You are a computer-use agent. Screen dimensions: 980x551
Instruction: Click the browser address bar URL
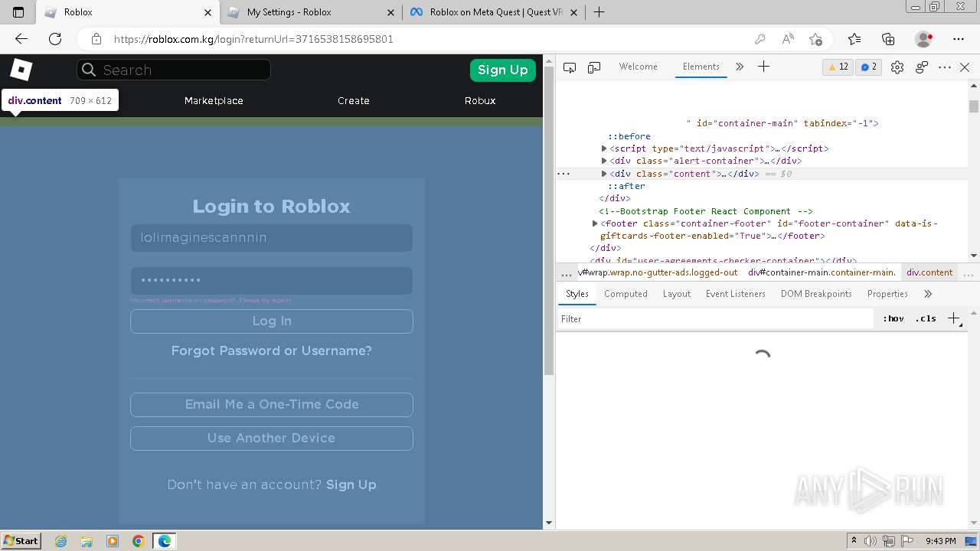pyautogui.click(x=253, y=39)
